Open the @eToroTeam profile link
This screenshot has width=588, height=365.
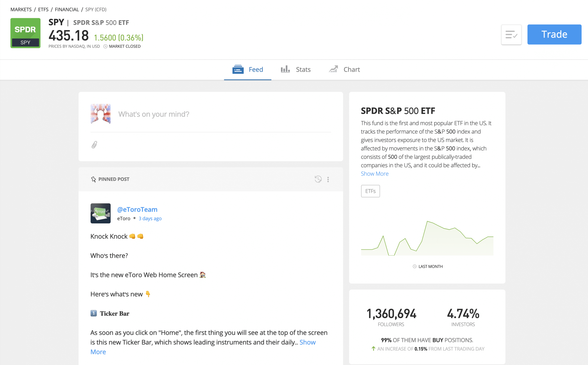point(137,209)
